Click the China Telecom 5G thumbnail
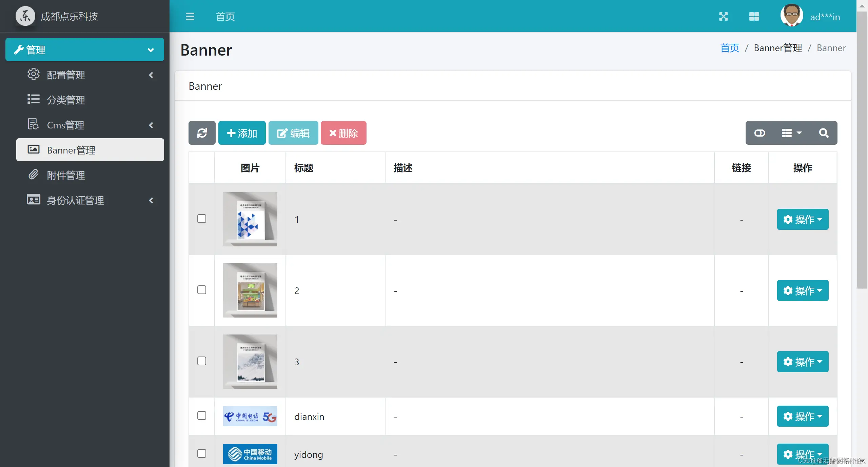Viewport: 868px width, 467px height. click(250, 416)
